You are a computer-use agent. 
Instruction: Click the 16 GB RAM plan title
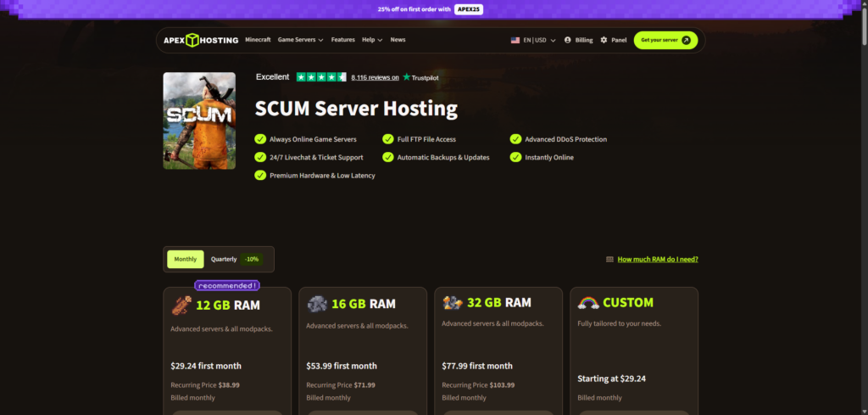coord(364,304)
